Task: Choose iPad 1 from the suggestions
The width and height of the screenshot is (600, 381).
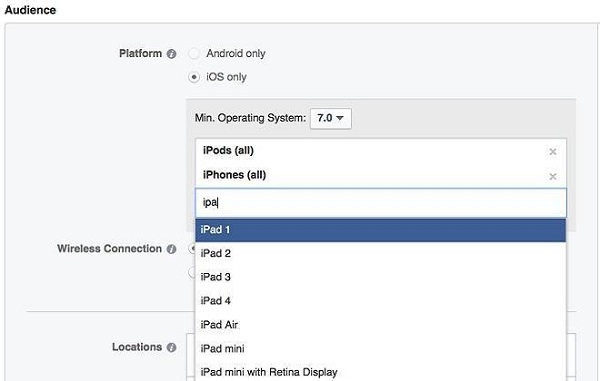Action: [x=380, y=230]
